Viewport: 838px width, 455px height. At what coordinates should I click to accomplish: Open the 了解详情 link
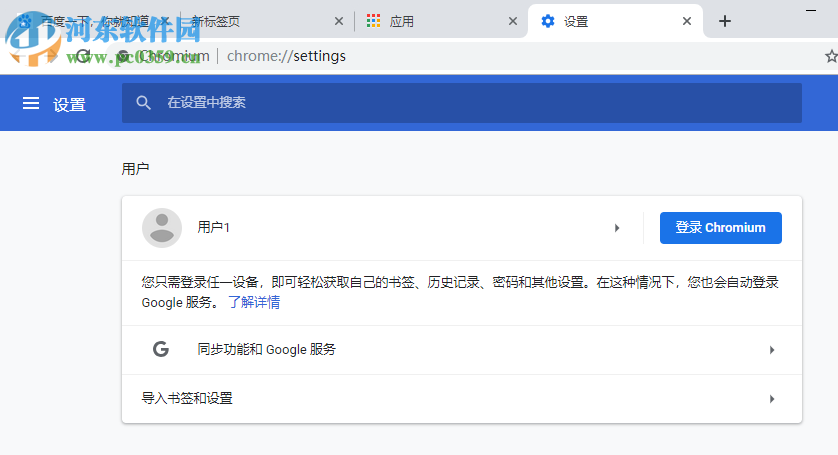point(254,303)
